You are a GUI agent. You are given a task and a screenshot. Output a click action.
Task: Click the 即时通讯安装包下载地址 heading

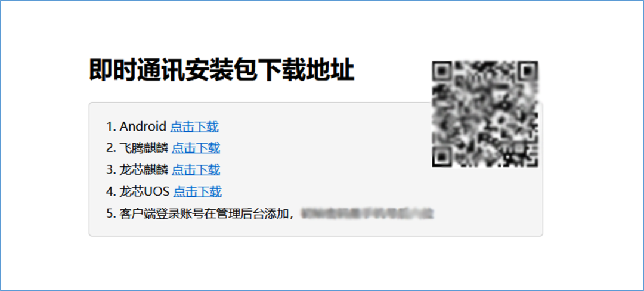pyautogui.click(x=221, y=70)
